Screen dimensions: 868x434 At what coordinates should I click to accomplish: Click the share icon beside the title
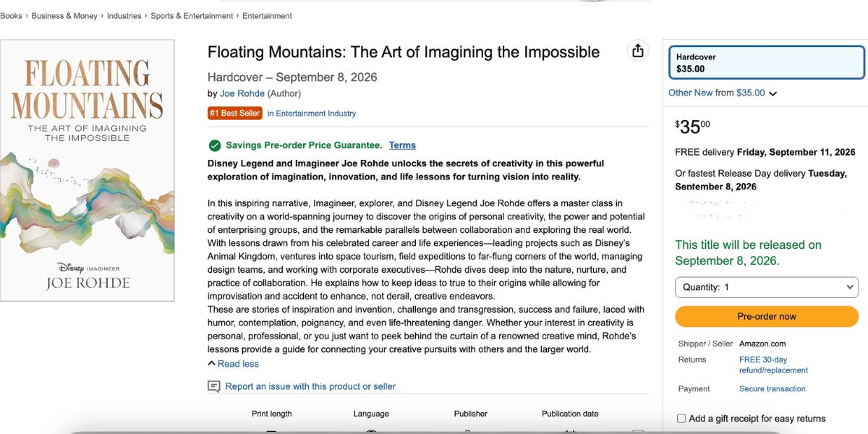[x=637, y=51]
